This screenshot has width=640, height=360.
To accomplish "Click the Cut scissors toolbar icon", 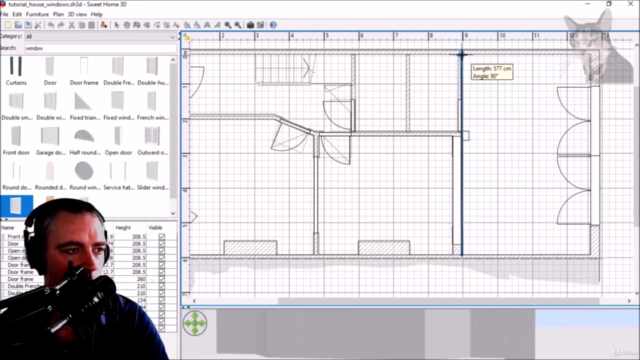I will point(71,25).
